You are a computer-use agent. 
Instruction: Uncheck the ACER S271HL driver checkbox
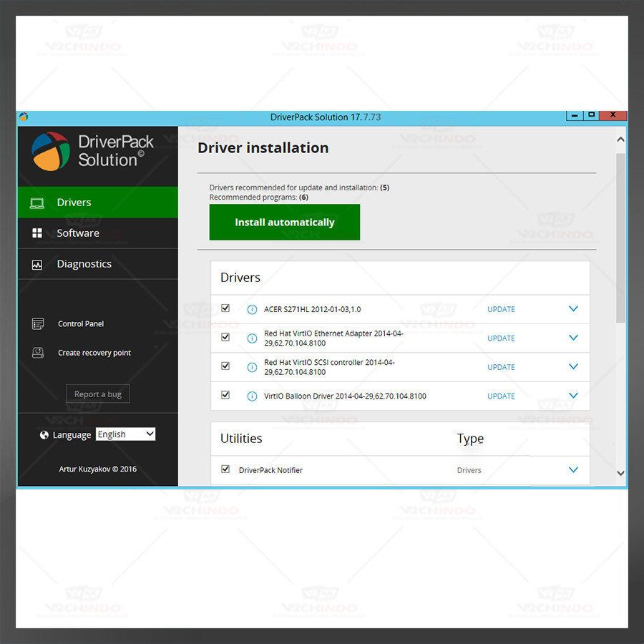(225, 308)
